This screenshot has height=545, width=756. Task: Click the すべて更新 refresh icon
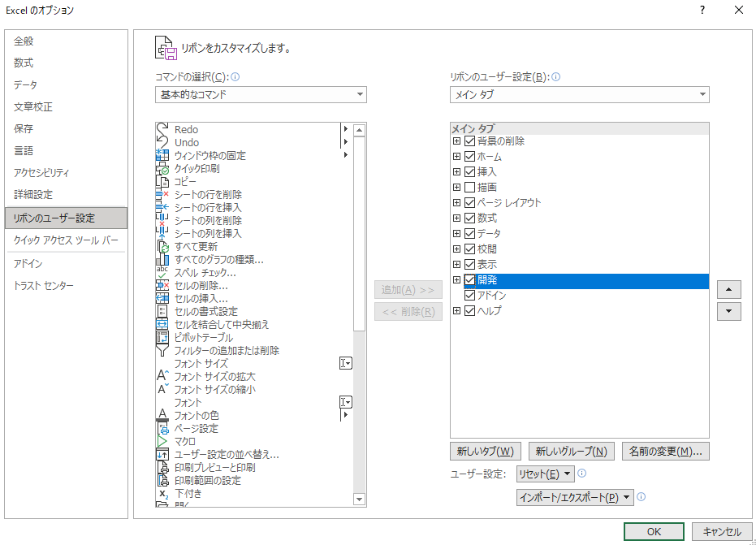pos(162,246)
